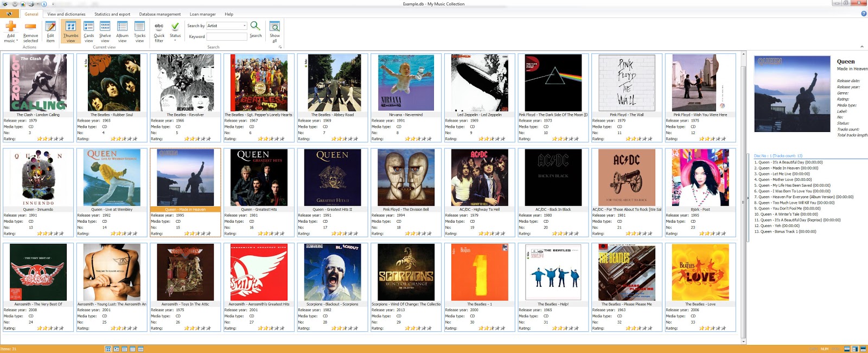Open the Help tab
The image size is (868, 353).
[229, 14]
